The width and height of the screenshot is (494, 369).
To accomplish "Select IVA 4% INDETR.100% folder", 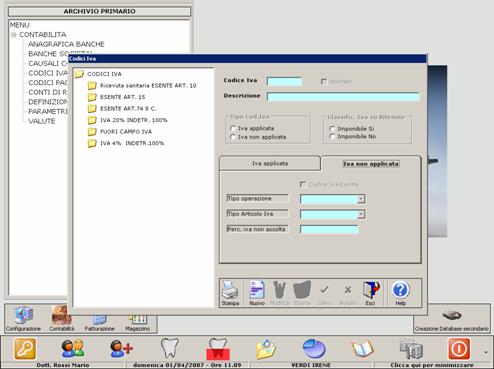I will (x=132, y=143).
